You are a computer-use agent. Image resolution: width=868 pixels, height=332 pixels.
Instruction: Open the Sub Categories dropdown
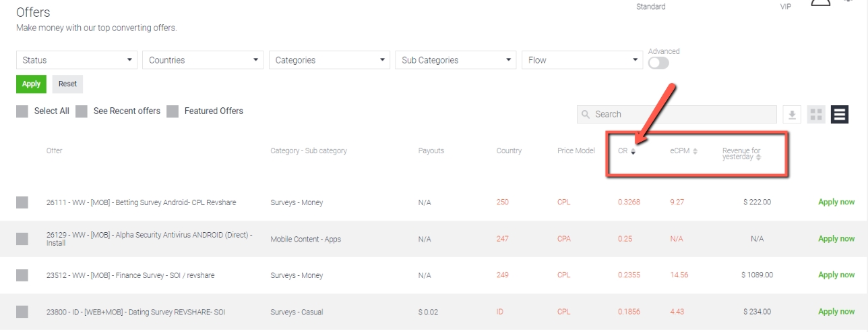tap(455, 60)
